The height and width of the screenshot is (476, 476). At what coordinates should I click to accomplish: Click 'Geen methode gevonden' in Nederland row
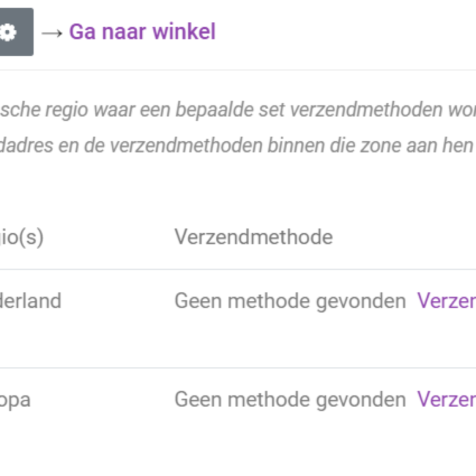[x=290, y=301]
